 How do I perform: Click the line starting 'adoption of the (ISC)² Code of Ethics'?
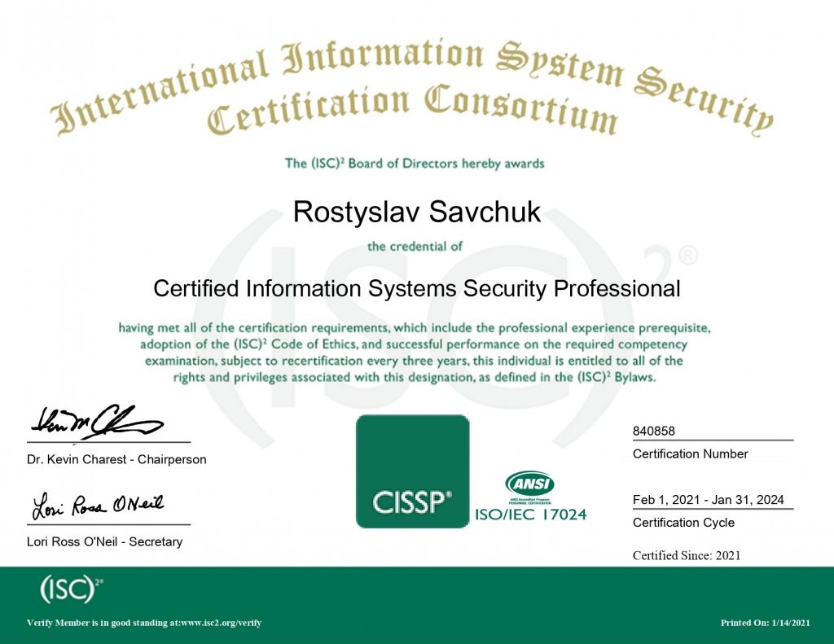coord(414,344)
